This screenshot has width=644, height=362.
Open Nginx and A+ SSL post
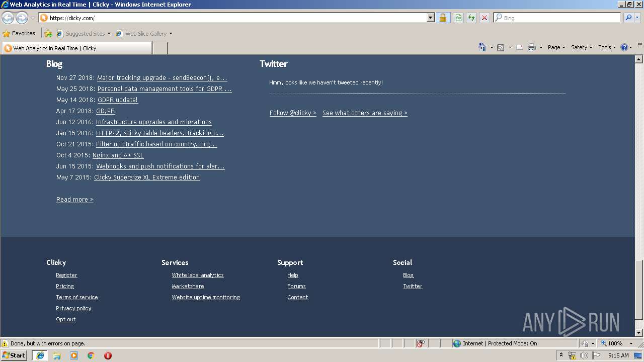click(118, 155)
